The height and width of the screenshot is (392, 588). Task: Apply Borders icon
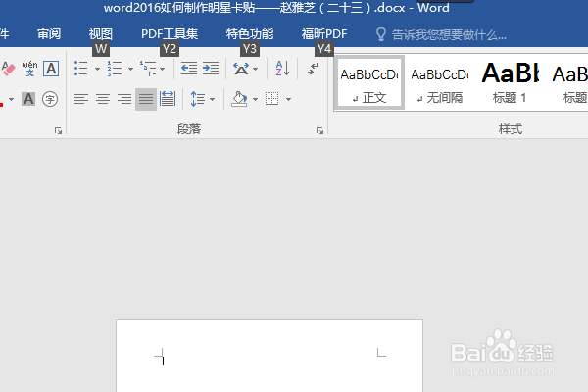(272, 99)
